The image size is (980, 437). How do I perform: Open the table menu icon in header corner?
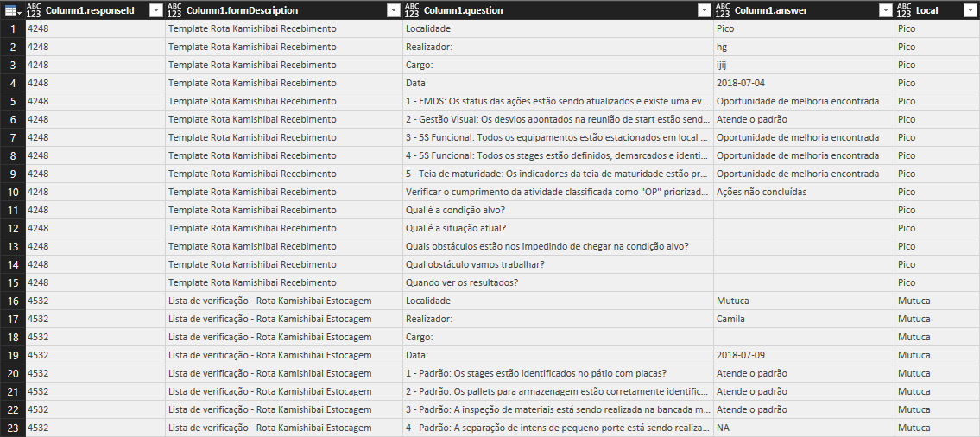click(x=12, y=10)
